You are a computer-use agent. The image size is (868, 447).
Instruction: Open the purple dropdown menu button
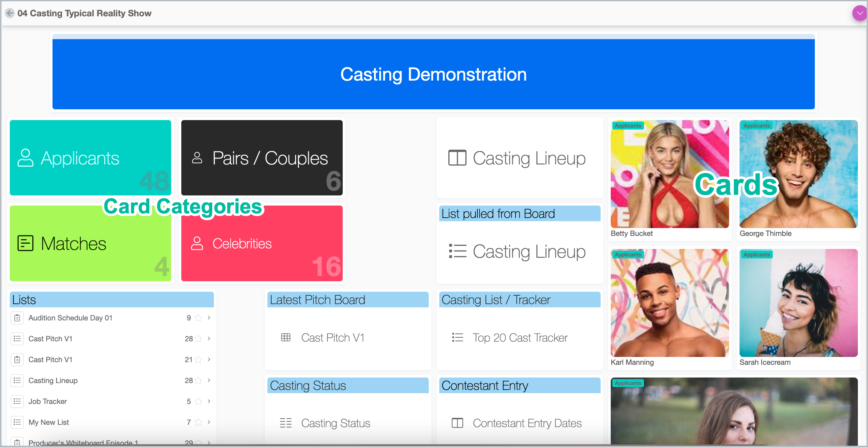(x=860, y=13)
